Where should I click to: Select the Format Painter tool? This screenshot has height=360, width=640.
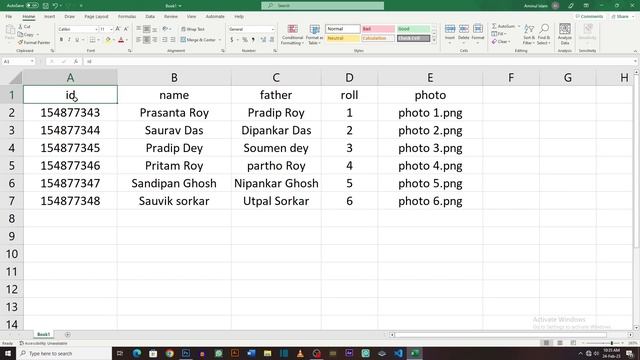34,42
